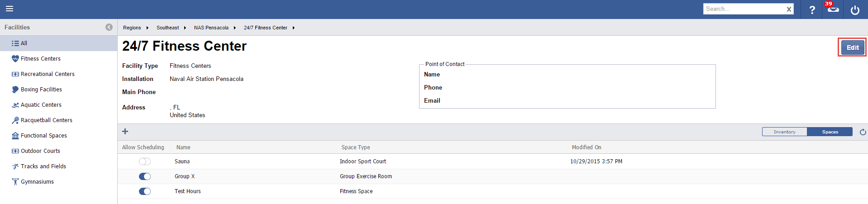Image resolution: width=868 pixels, height=204 pixels.
Task: Add a new space with plus icon
Action: [x=125, y=132]
